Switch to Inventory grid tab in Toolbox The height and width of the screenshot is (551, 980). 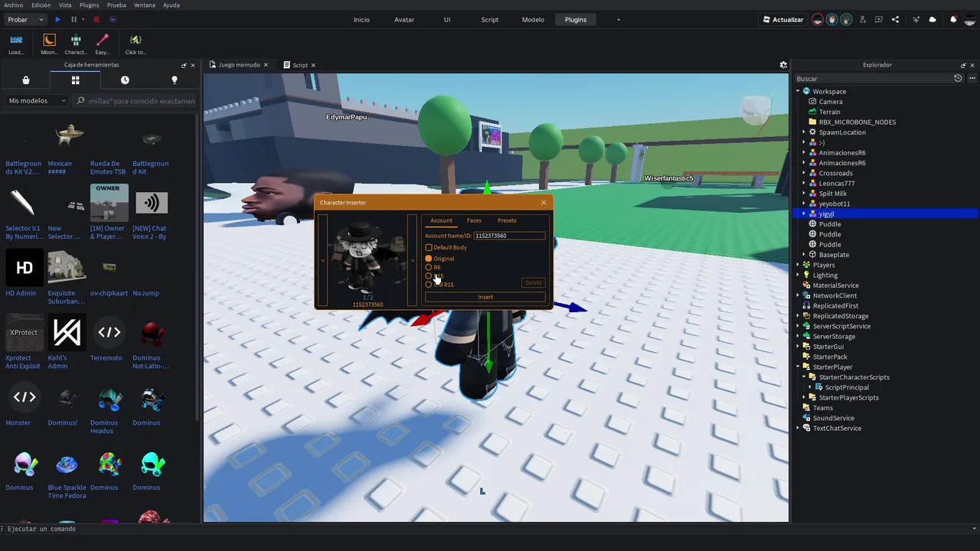coord(75,80)
